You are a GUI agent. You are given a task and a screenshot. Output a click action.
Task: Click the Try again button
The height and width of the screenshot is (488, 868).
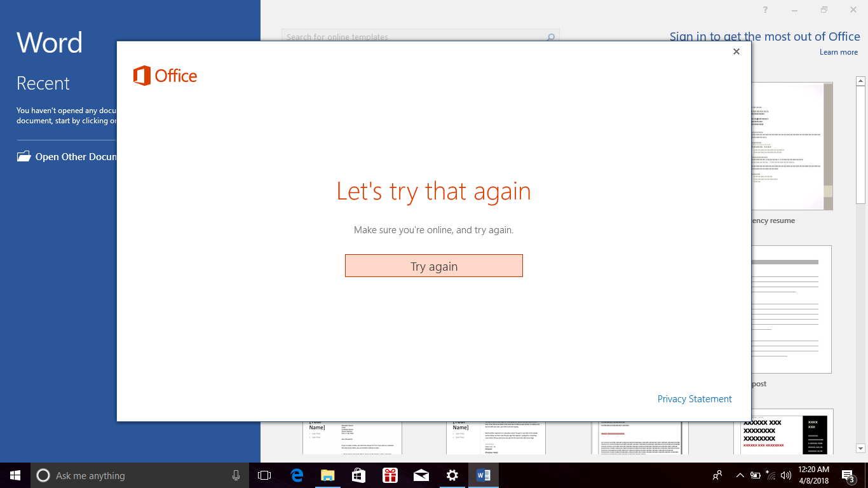point(434,266)
